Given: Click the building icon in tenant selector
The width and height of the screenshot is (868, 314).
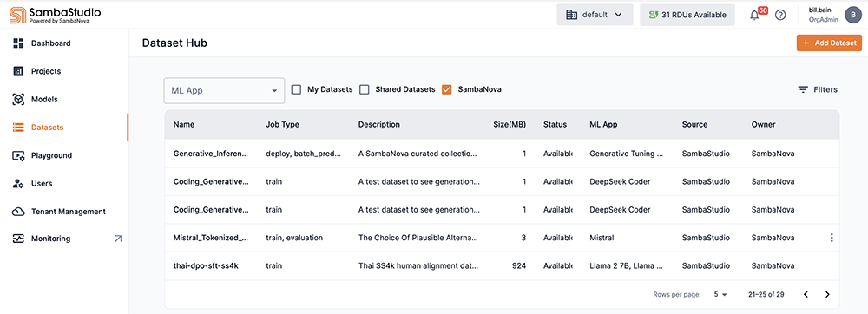Looking at the screenshot, I should (x=571, y=15).
